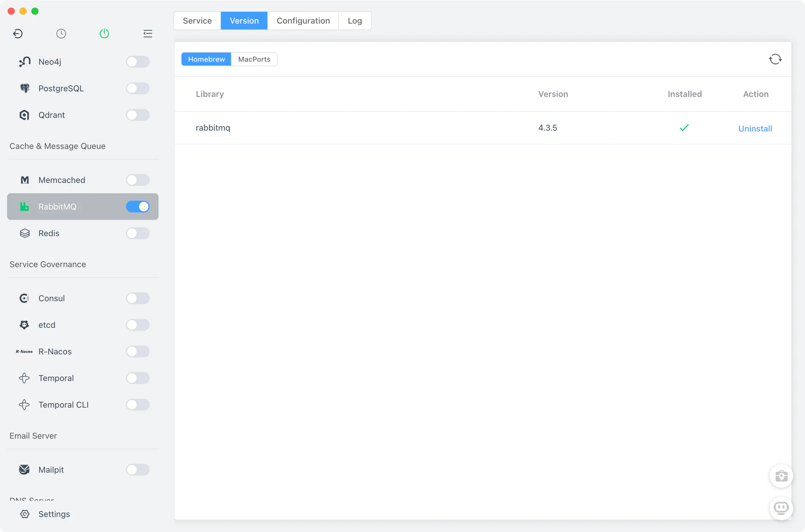
Task: Click the green power icon
Action: 104,33
